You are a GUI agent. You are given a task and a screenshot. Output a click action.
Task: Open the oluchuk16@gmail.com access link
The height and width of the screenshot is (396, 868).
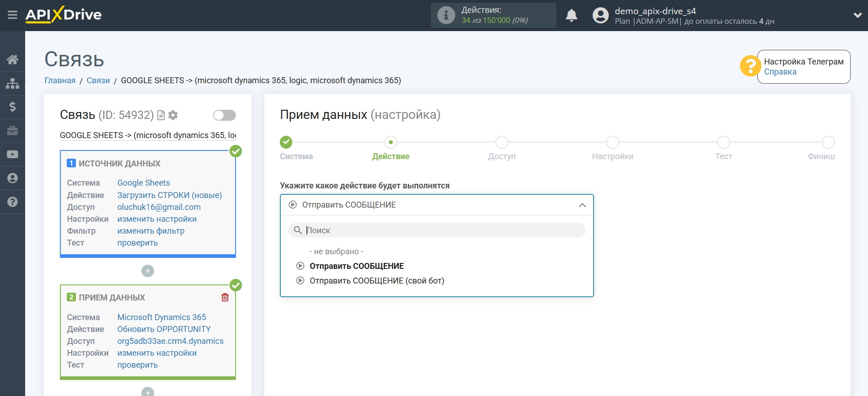coord(159,207)
